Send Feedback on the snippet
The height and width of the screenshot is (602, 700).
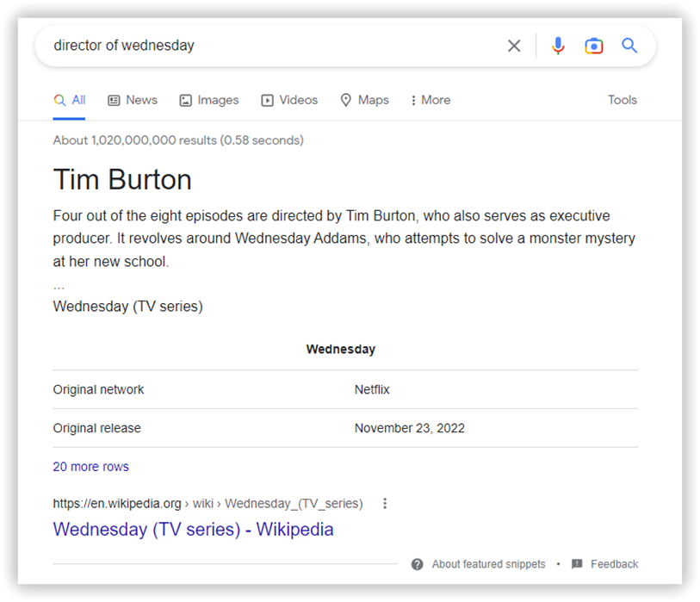614,564
